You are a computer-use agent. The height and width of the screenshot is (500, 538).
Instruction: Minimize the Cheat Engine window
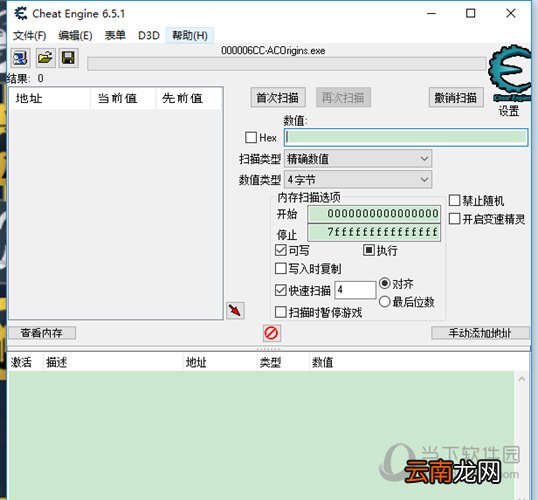point(431,13)
